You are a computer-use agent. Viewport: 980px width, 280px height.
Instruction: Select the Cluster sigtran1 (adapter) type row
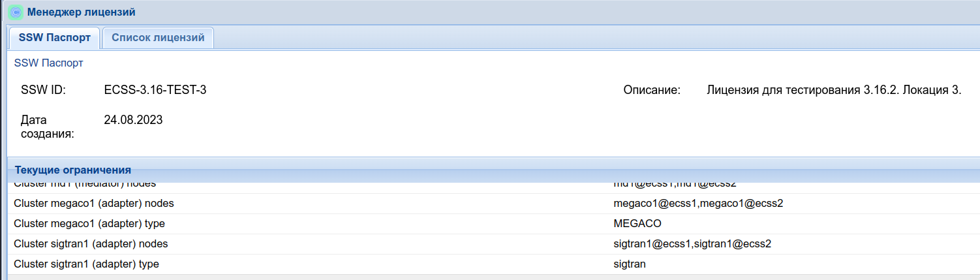(86, 264)
